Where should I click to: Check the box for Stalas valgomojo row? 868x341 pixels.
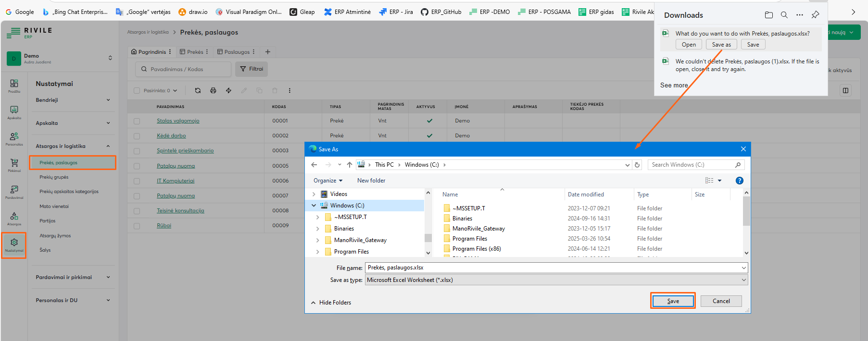(137, 121)
